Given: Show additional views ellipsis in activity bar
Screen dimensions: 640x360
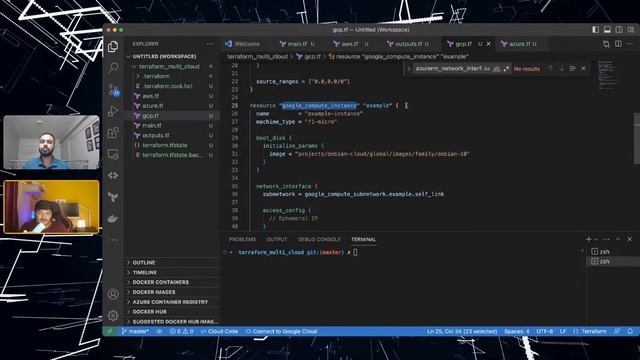Looking at the screenshot, I should point(113,240).
